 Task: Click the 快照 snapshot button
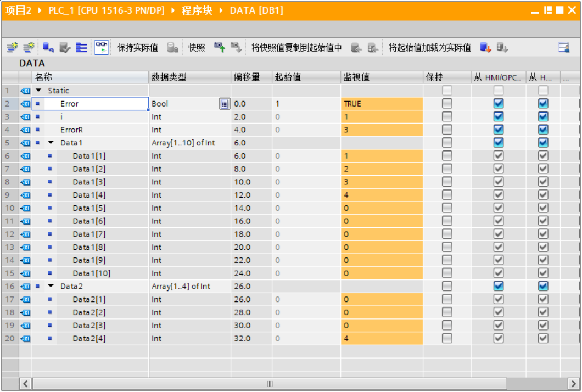click(196, 47)
